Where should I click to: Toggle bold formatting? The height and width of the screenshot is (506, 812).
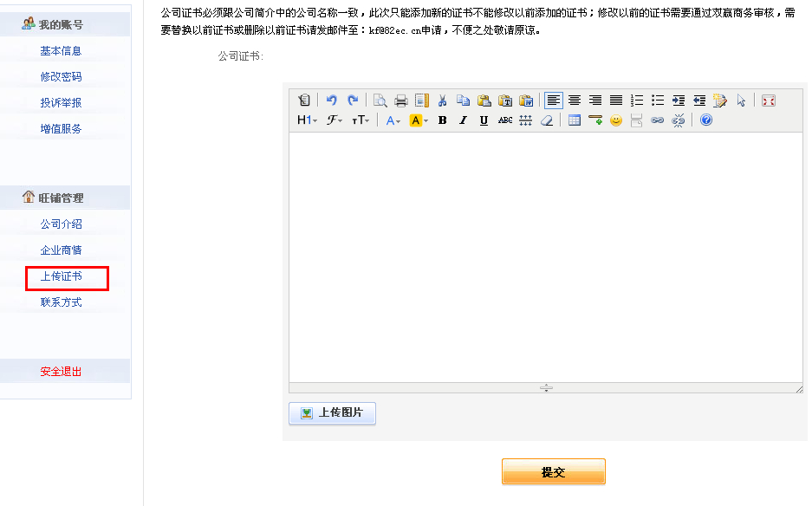pos(442,120)
